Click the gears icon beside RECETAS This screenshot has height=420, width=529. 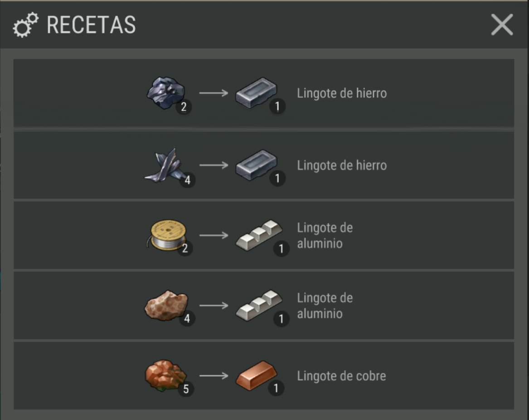(x=26, y=24)
